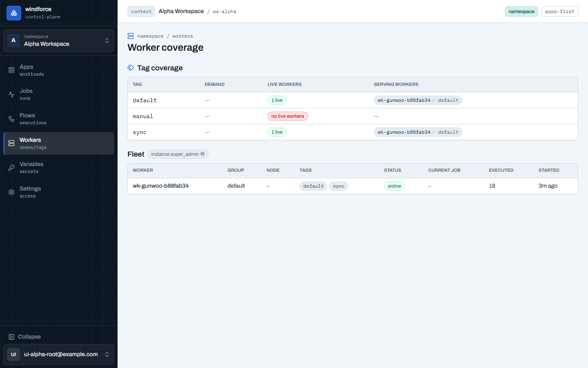
Task: Click the windforce logo icon
Action: coord(14,13)
